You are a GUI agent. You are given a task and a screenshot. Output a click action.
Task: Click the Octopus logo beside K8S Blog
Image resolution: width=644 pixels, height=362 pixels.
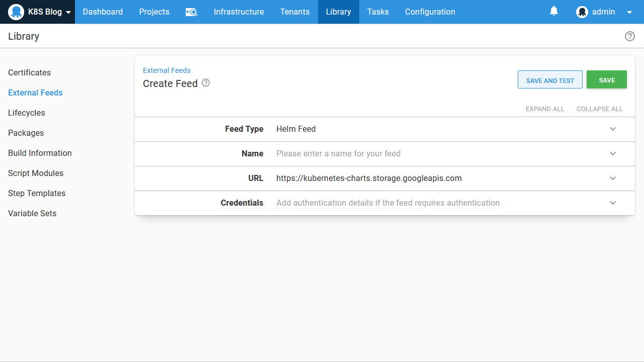(16, 12)
